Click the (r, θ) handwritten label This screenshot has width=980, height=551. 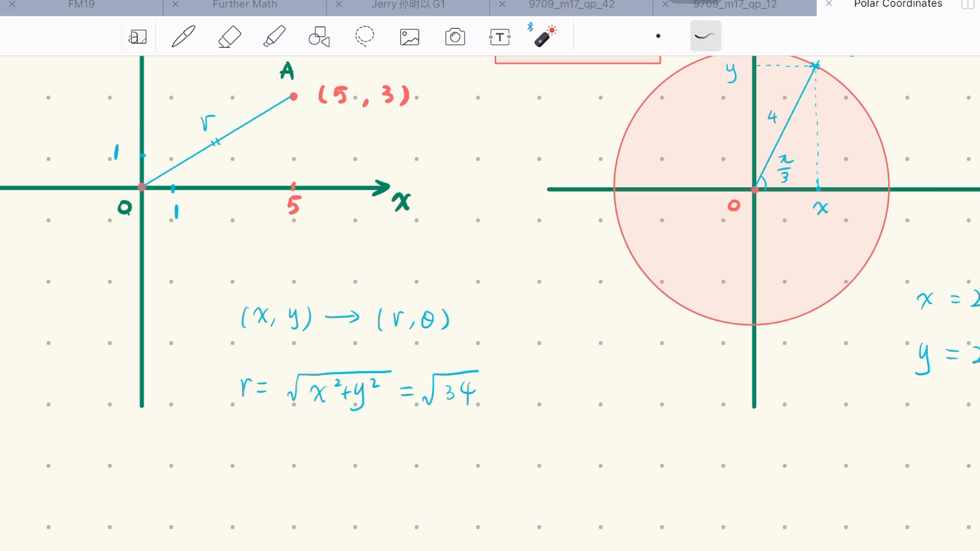pos(413,318)
